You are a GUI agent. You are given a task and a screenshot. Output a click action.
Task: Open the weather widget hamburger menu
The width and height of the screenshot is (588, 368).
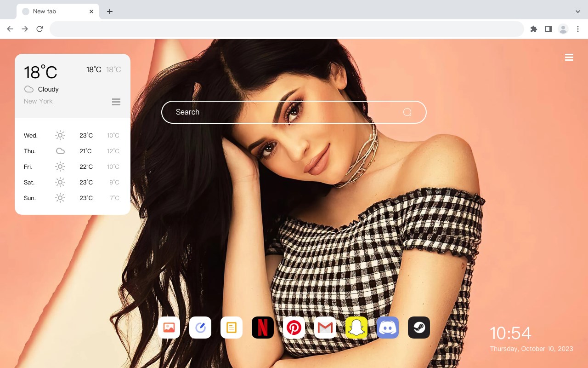pyautogui.click(x=116, y=102)
